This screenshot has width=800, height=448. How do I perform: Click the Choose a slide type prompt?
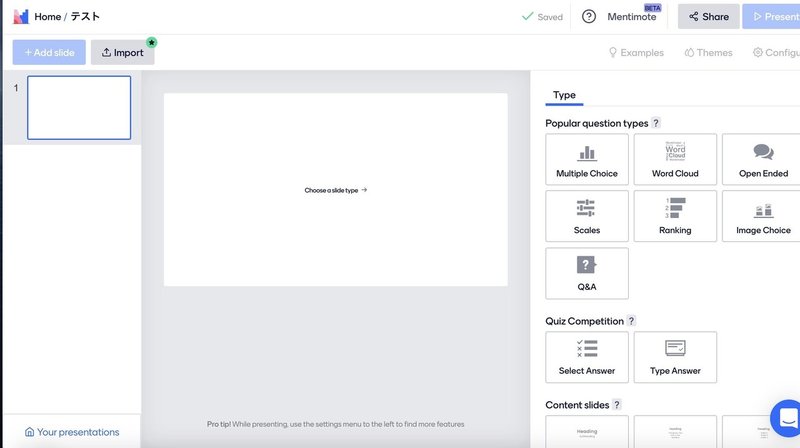click(x=336, y=190)
